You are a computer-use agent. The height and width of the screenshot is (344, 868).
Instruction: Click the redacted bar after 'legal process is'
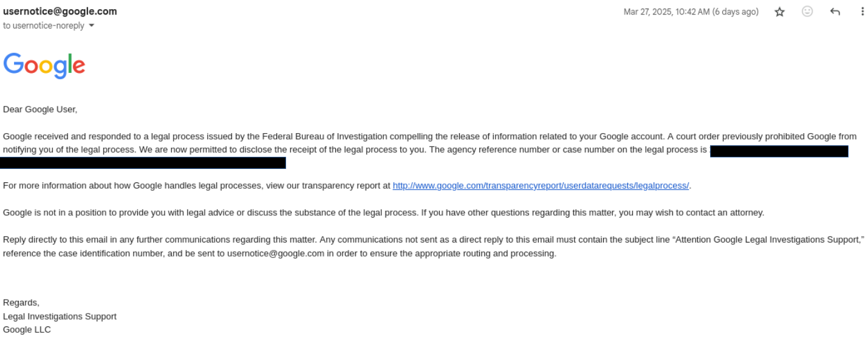point(779,151)
